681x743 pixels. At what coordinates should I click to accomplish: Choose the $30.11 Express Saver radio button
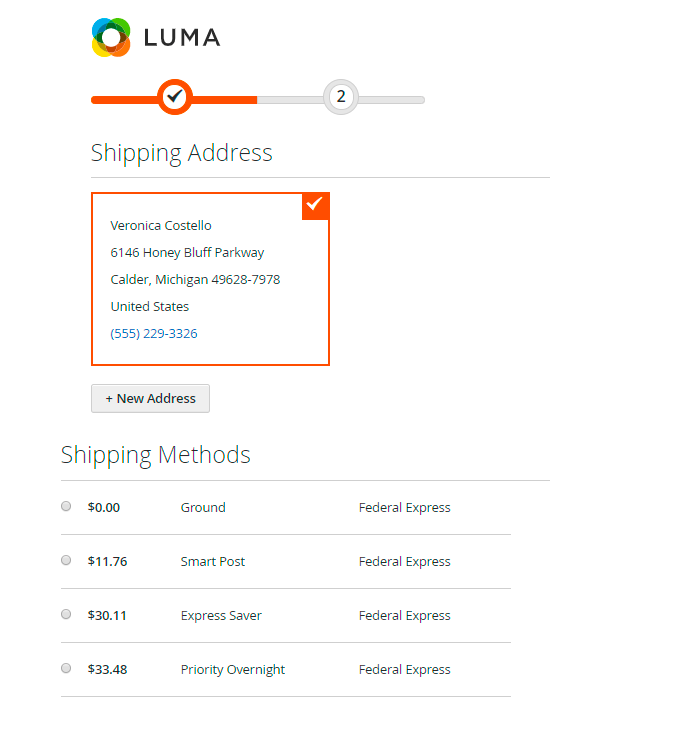[66, 615]
